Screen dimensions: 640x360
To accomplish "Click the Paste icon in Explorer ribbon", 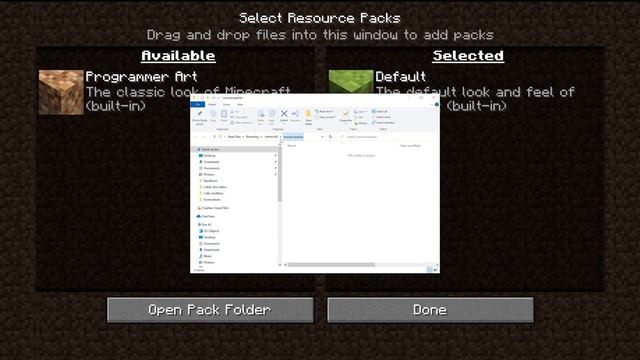I will (224, 116).
